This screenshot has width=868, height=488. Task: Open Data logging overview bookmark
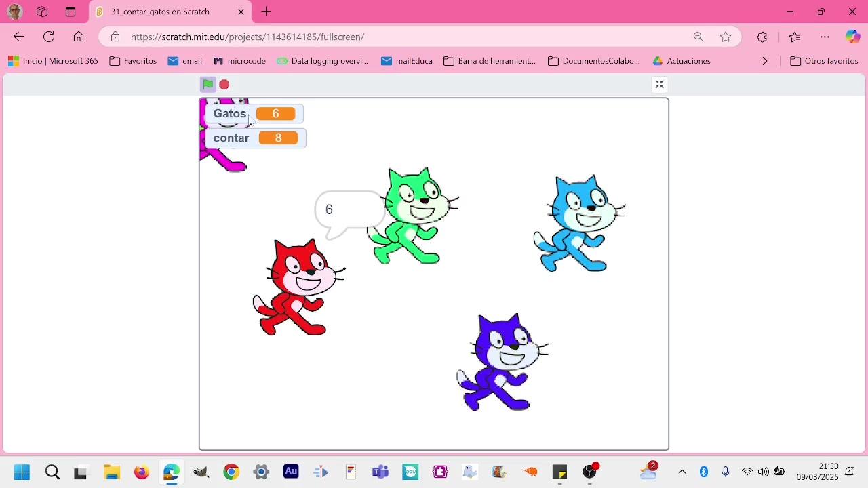[x=322, y=61]
